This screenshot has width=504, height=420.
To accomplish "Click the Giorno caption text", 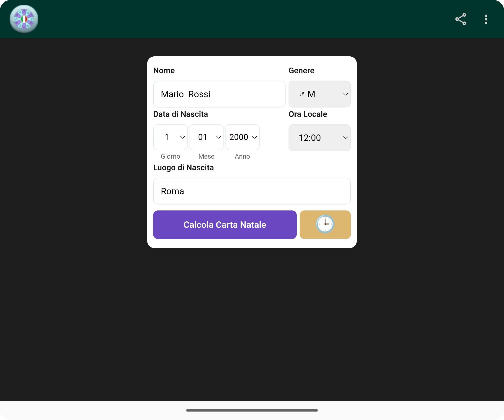I will [x=171, y=157].
